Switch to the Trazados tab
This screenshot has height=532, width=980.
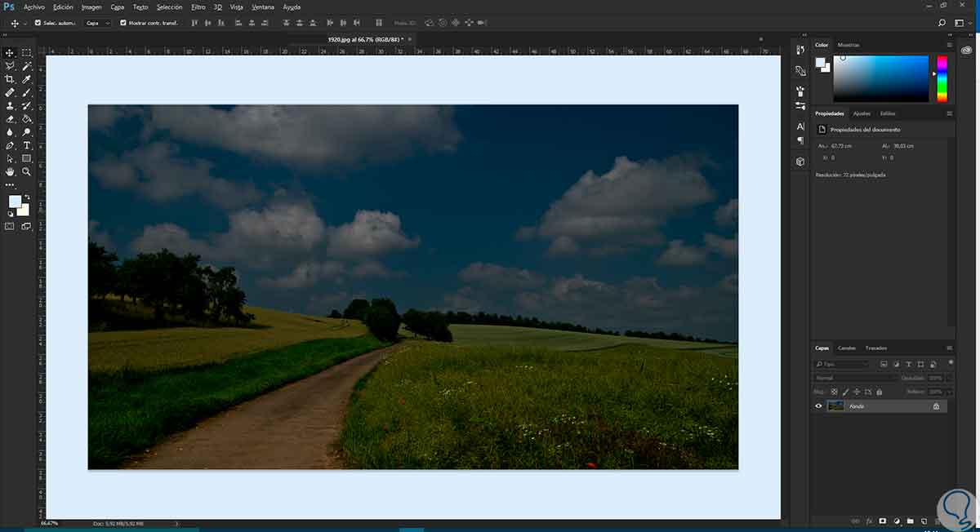[x=876, y=348]
